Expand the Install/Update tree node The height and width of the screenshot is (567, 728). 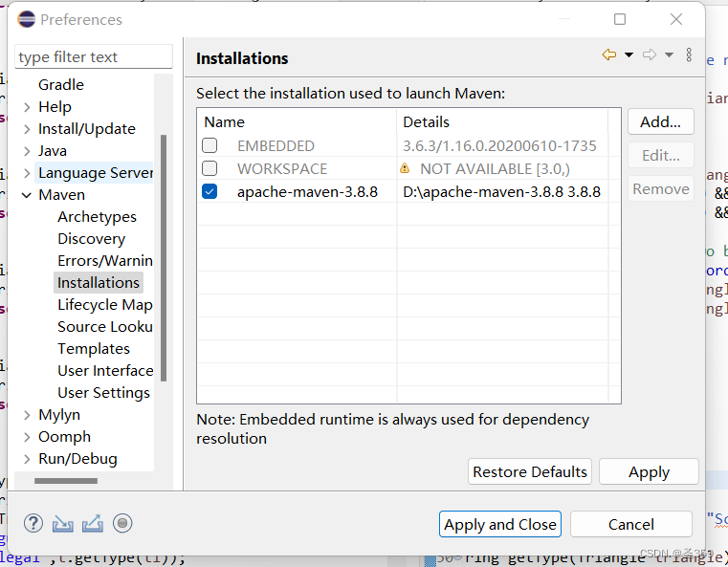click(27, 129)
